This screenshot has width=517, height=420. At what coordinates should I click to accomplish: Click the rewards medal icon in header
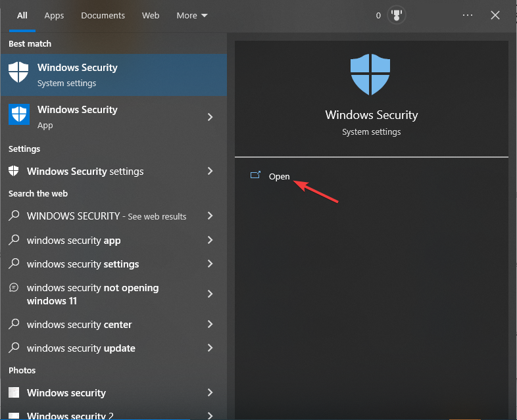coord(395,16)
